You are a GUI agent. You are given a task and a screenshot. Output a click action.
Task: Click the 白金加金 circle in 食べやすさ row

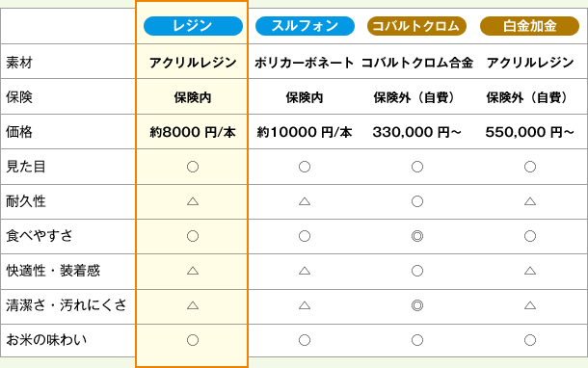coord(530,236)
